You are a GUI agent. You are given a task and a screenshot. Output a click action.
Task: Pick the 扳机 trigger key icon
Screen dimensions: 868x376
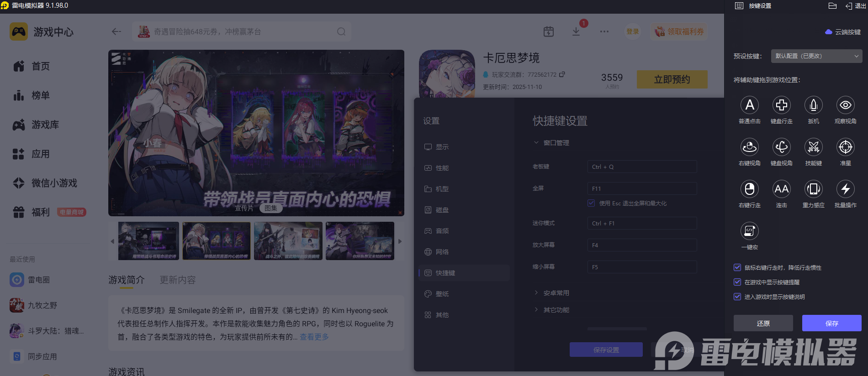[x=813, y=105]
